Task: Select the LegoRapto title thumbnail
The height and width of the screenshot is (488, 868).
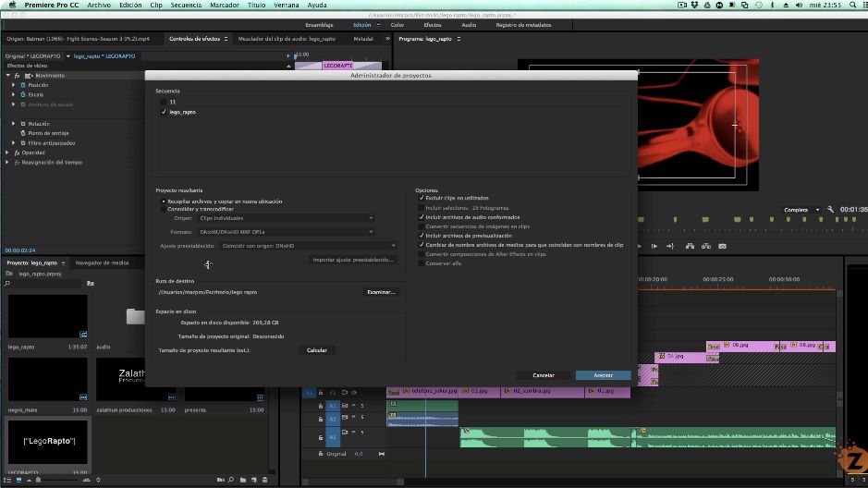Action: [48, 442]
